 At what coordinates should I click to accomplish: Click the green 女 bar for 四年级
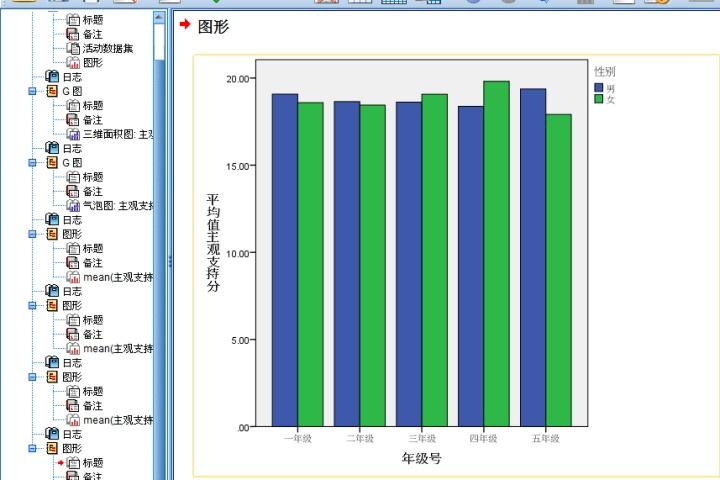[496, 254]
